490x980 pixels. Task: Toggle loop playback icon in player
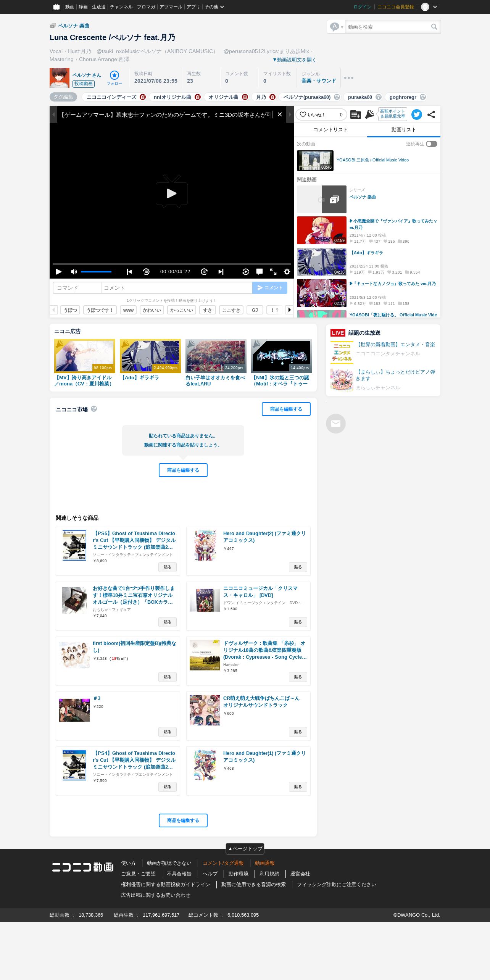(x=246, y=272)
